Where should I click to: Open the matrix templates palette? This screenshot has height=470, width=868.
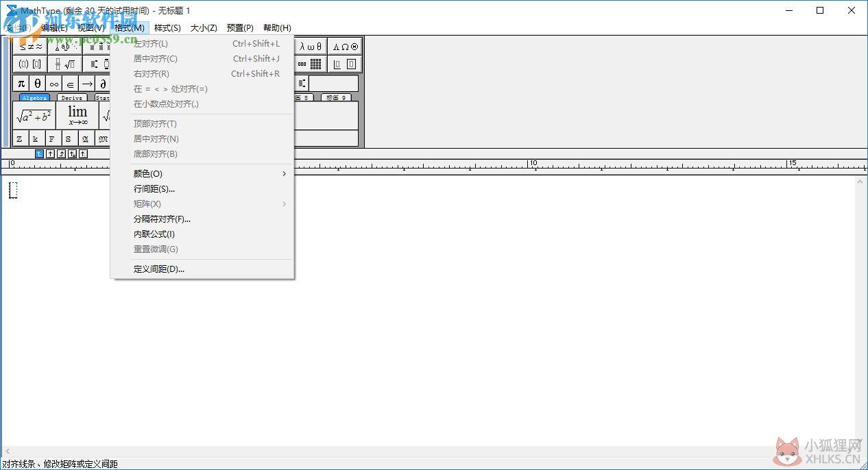point(311,64)
